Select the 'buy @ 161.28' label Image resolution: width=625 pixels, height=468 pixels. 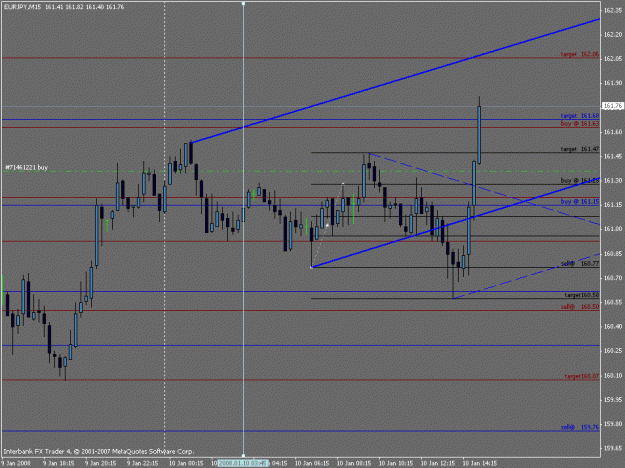580,181
